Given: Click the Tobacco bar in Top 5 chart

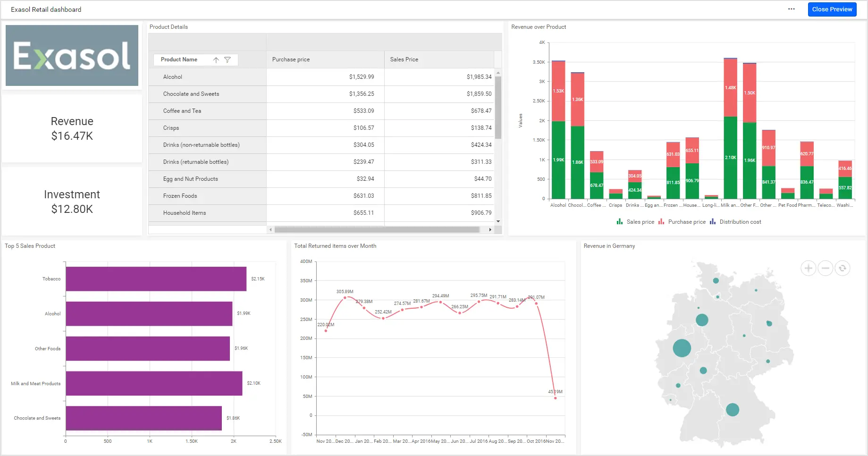Looking at the screenshot, I should (x=156, y=279).
